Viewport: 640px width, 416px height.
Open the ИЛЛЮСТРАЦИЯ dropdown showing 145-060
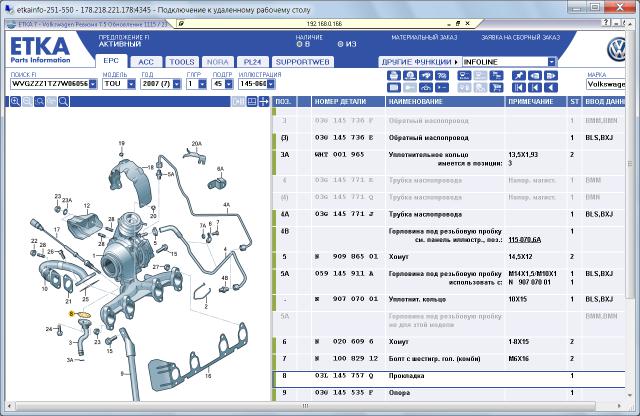(271, 84)
